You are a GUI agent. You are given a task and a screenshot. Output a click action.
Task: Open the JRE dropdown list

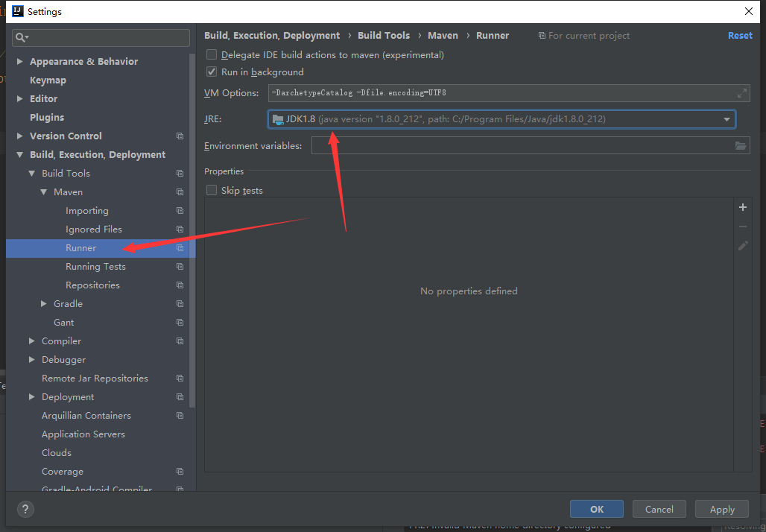(x=727, y=119)
